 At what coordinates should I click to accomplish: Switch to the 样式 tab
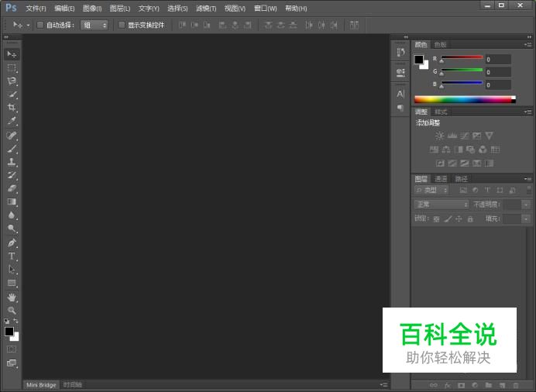tap(441, 112)
